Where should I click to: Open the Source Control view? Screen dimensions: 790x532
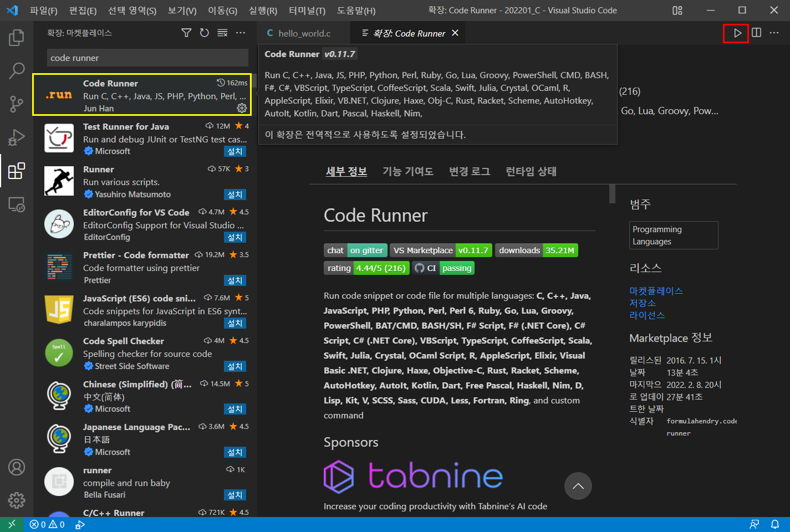tap(17, 104)
